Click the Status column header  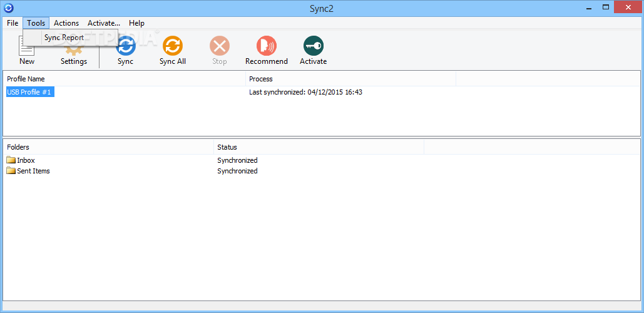pos(319,147)
